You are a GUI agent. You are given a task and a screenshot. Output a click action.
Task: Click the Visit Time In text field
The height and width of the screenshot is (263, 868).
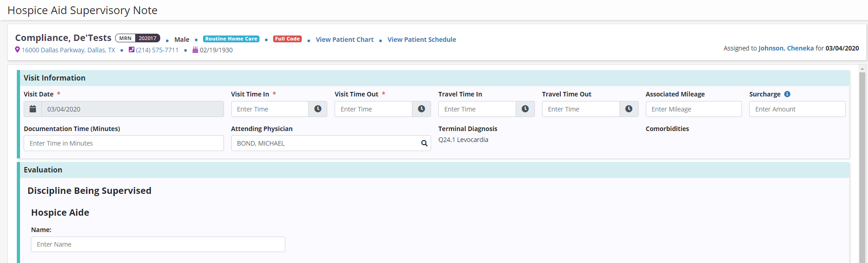pos(270,109)
